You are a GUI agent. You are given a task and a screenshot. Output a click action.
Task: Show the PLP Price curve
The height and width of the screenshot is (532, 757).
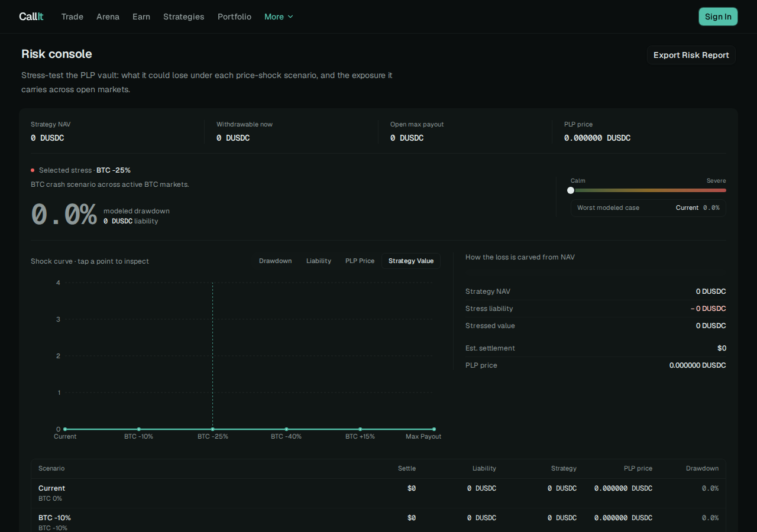click(360, 261)
